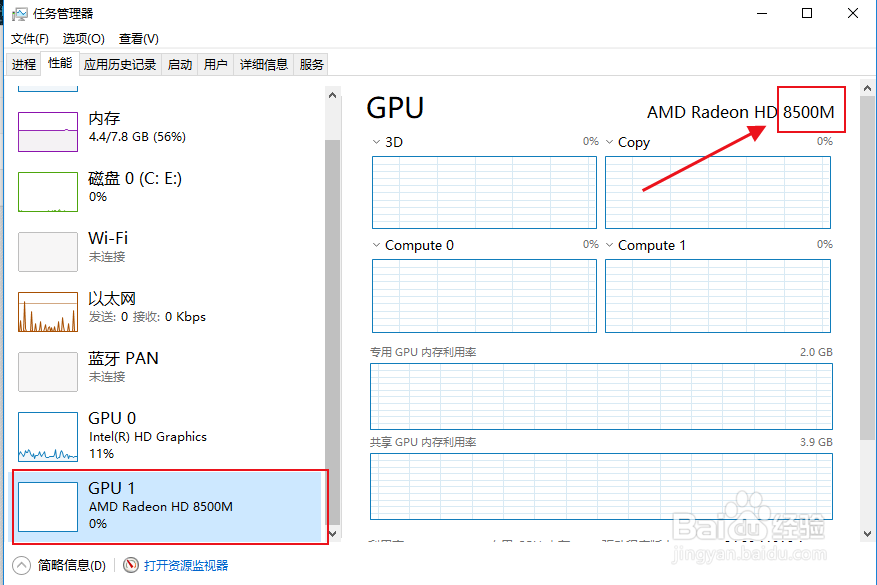Click the Task Manager title bar icon
877x585 pixels.
(x=20, y=13)
